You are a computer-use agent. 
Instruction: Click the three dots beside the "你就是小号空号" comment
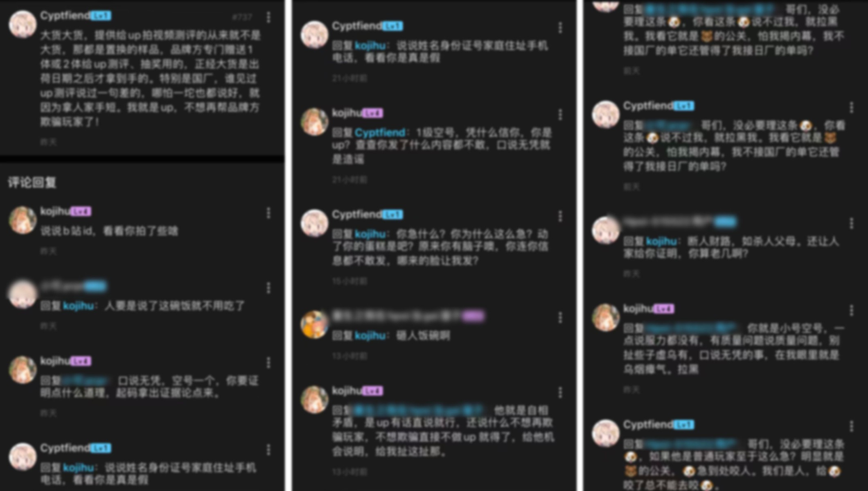pos(852,310)
